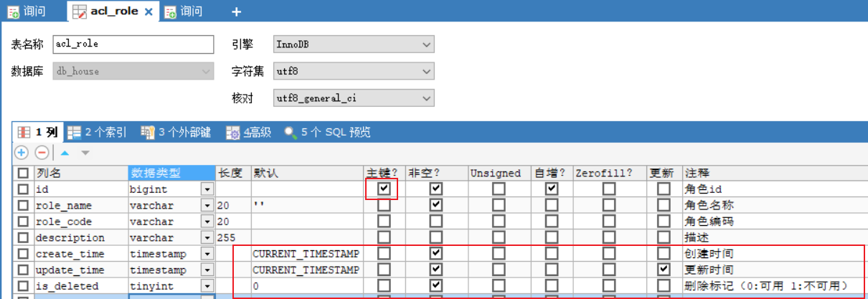
Task: Click CURRENT_TIMESTAMP default for update_time
Action: [308, 270]
